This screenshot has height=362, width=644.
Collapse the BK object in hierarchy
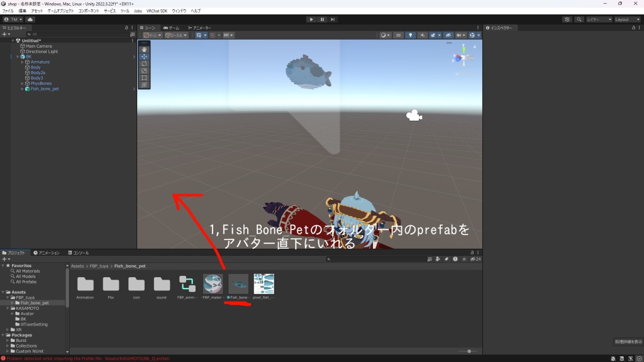[x=18, y=57]
